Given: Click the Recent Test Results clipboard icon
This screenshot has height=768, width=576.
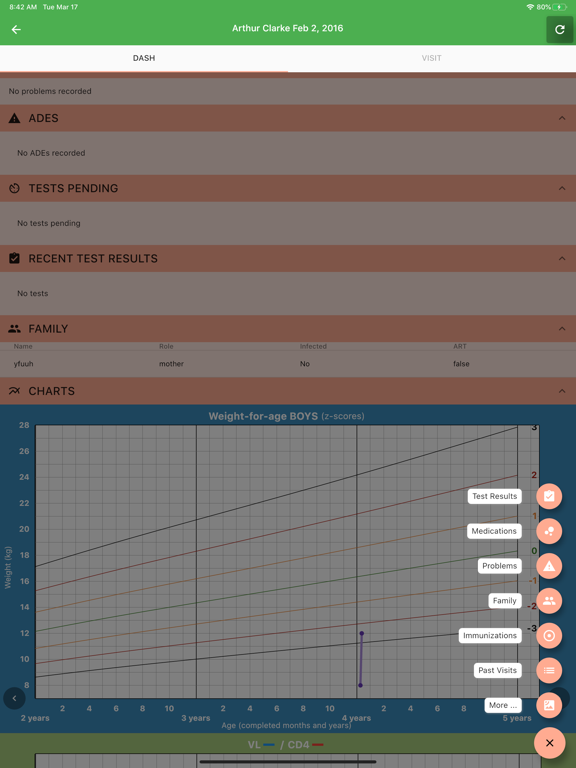Looking at the screenshot, I should [14, 258].
